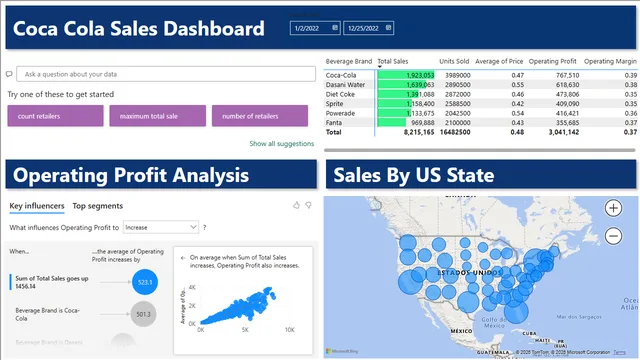Select Beverage Brand is Coca-Cola influencer
The height and width of the screenshot is (360, 640).
pyautogui.click(x=47, y=314)
